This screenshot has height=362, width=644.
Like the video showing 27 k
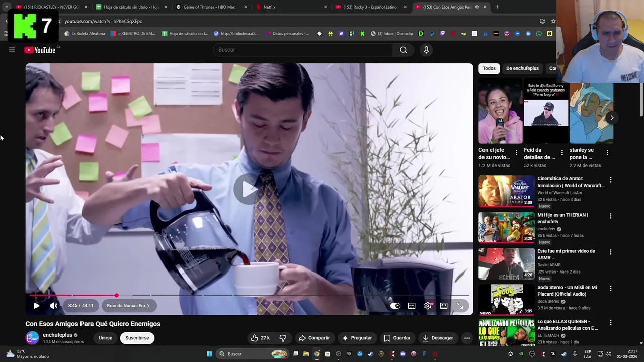[260, 338]
